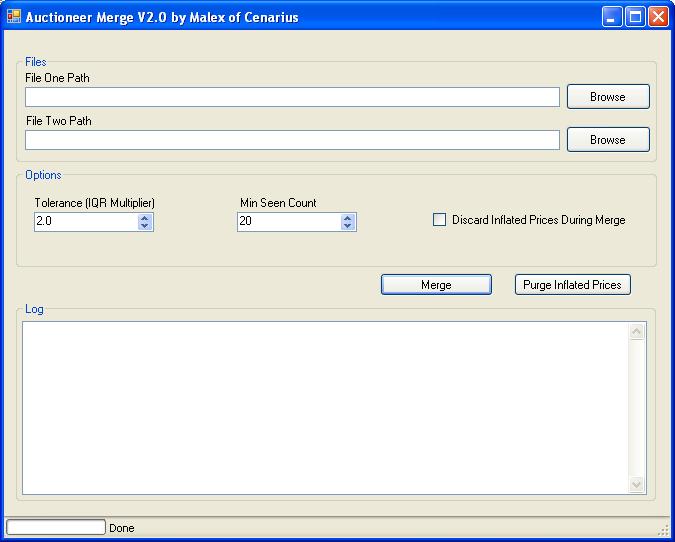This screenshot has width=675, height=542.
Task: Click inside the Log text area
Action: click(x=326, y=408)
